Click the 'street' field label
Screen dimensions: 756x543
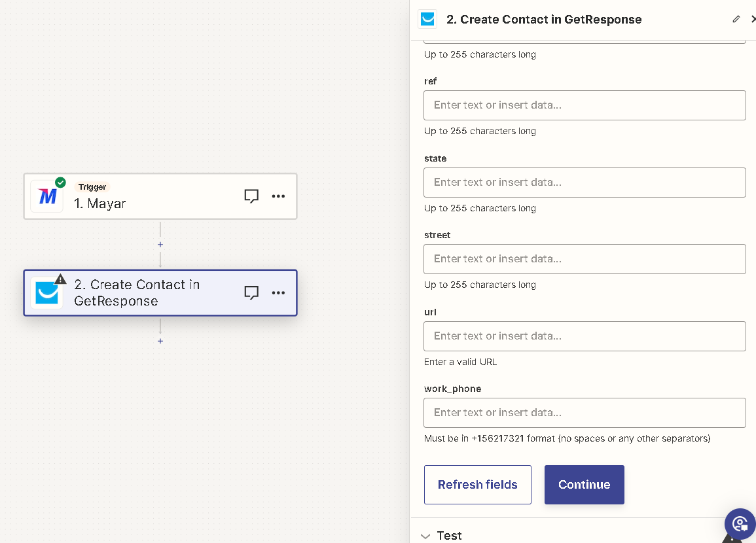click(x=437, y=235)
